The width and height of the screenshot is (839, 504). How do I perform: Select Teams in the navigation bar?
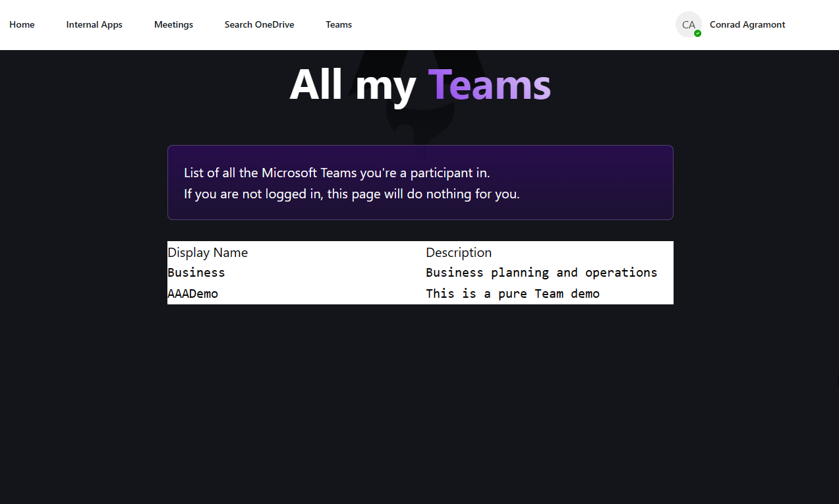tap(339, 24)
